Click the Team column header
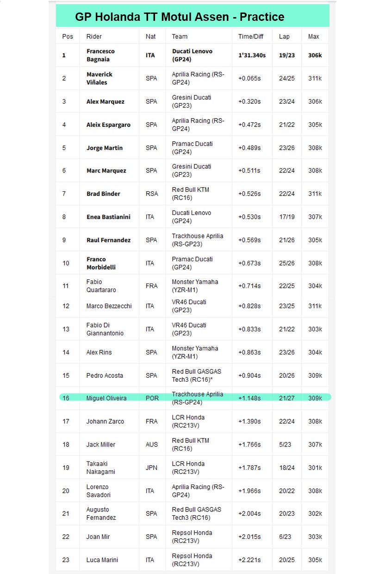This screenshot has height=574, width=392. [x=180, y=37]
